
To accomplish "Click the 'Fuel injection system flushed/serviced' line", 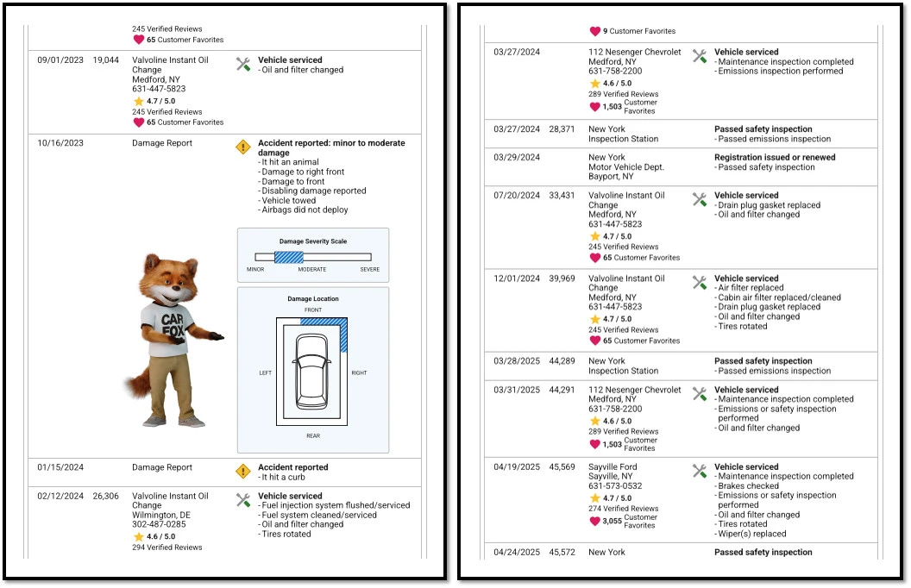I will (x=334, y=505).
